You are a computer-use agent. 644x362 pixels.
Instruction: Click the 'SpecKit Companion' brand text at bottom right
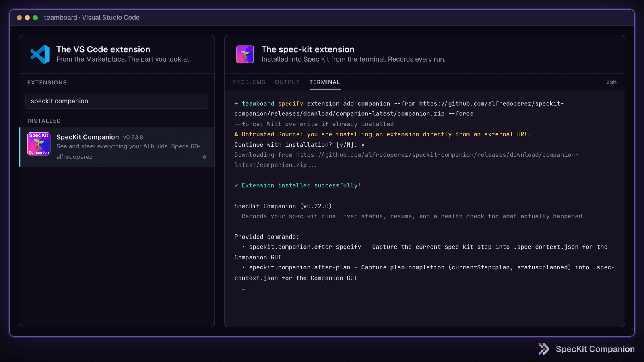click(x=595, y=349)
